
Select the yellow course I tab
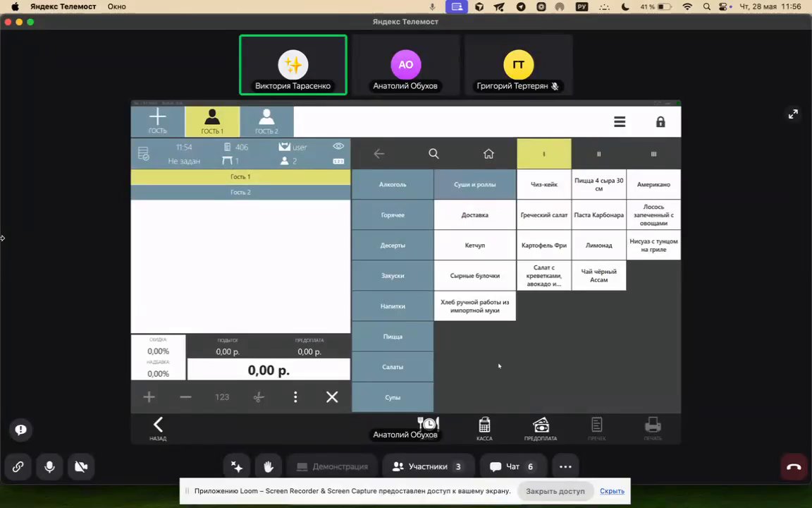tap(543, 154)
